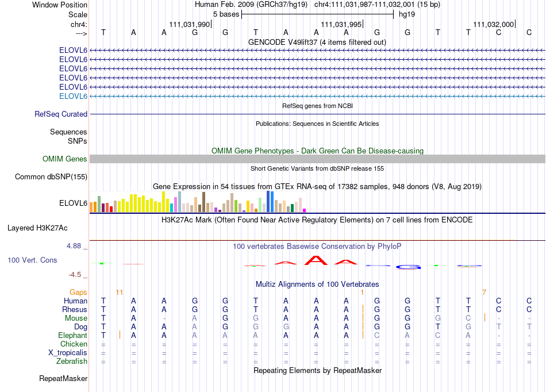
Task: Click the chr4: base position label
Action: coord(79,24)
